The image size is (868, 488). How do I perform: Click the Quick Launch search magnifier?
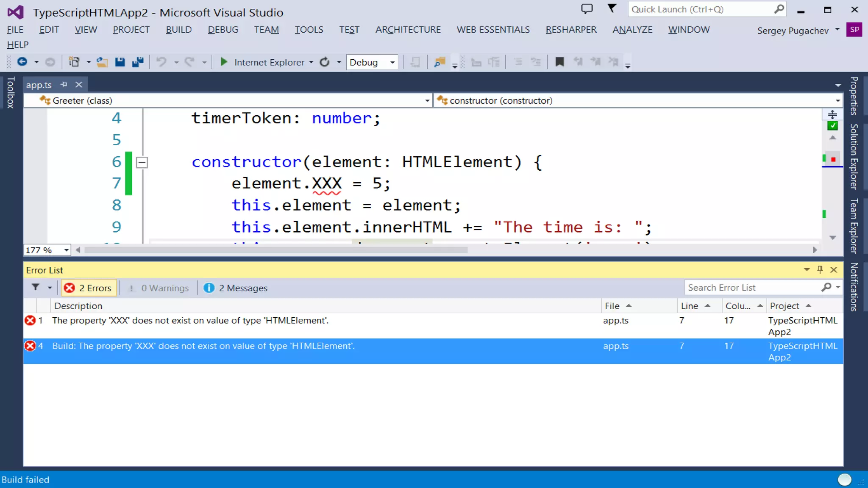[779, 9]
